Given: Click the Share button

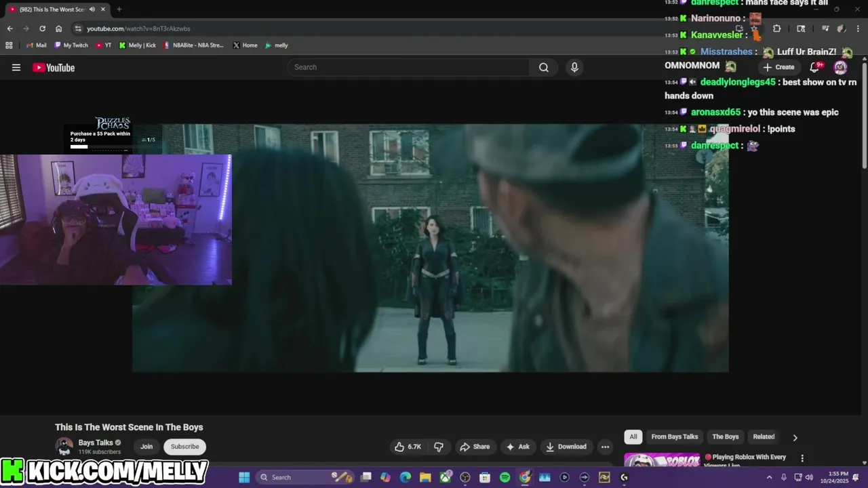Looking at the screenshot, I should (x=475, y=447).
